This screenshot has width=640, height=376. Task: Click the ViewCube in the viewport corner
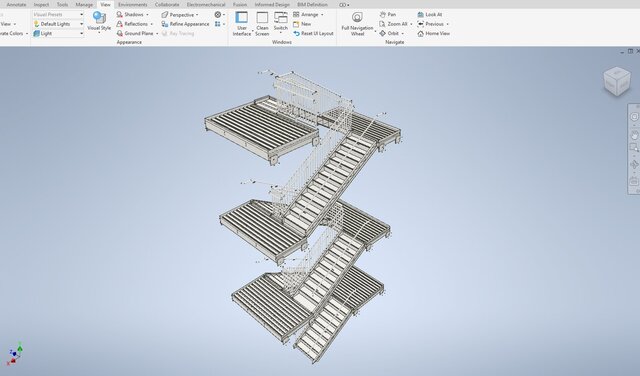tap(617, 82)
